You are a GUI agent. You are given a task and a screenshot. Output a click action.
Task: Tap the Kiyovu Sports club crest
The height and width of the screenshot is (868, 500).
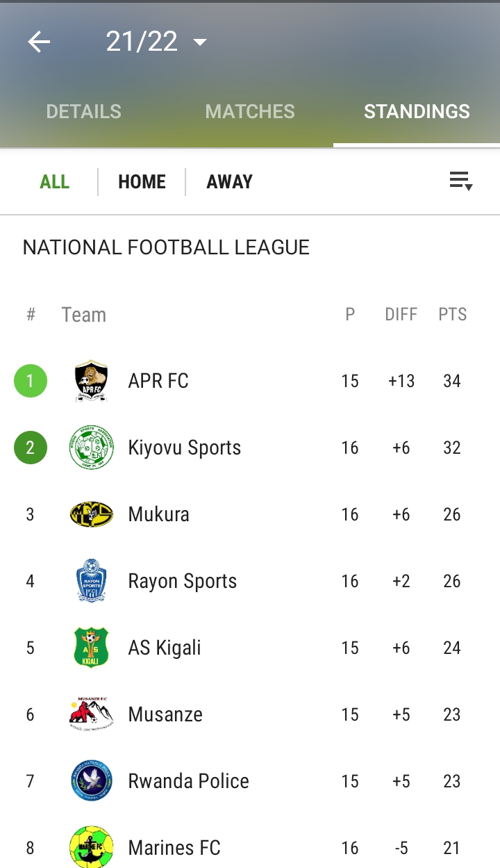tap(92, 448)
